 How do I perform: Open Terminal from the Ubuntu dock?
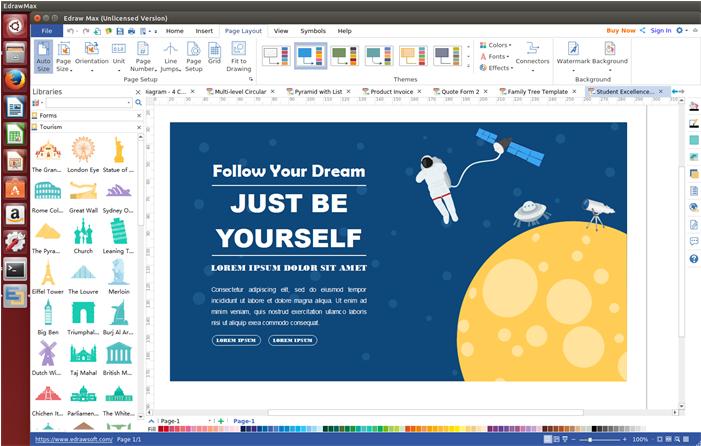pos(15,268)
